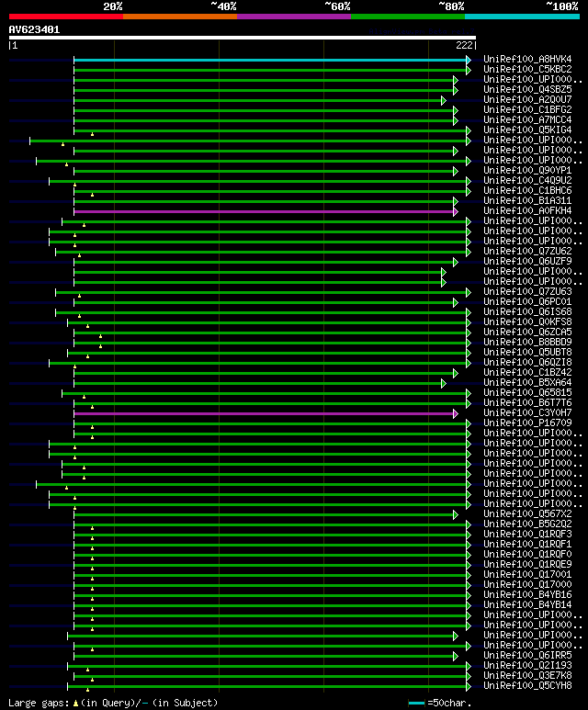Open the UniRef100_Q6IRR5 label
Viewport: 588px width, 710px height.
point(527,656)
